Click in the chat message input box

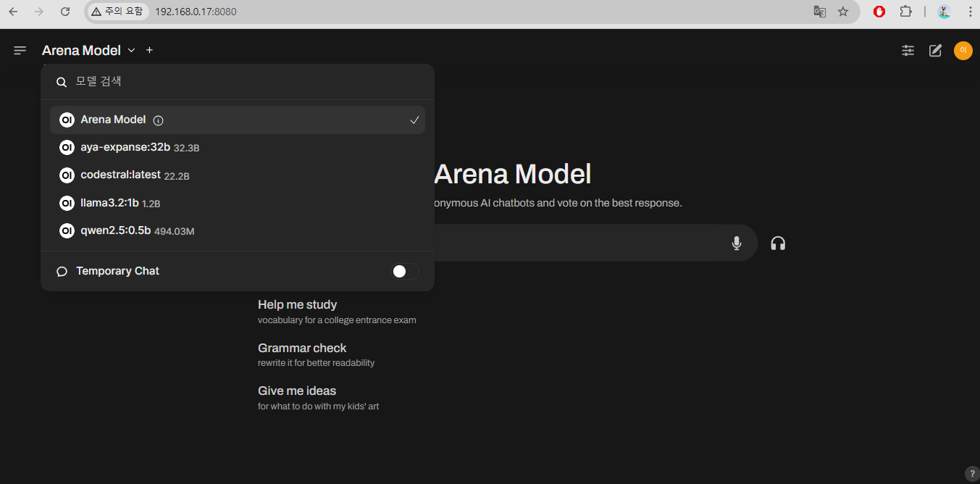tap(579, 243)
